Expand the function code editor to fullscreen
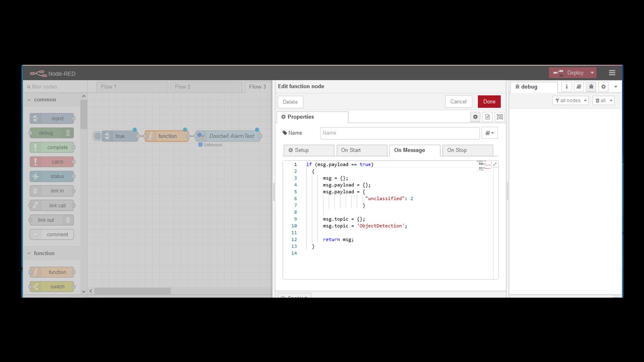 495,164
